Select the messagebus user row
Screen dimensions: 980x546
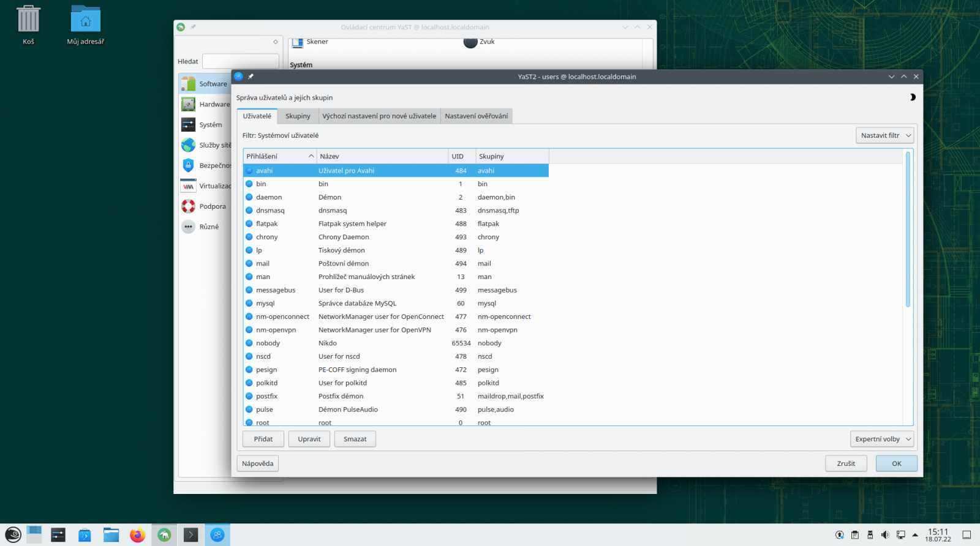point(396,290)
